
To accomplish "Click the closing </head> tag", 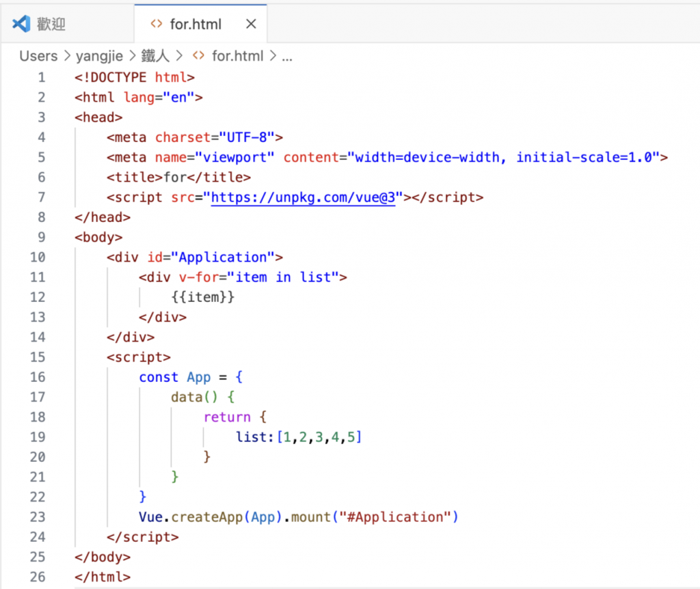I will [x=103, y=218].
